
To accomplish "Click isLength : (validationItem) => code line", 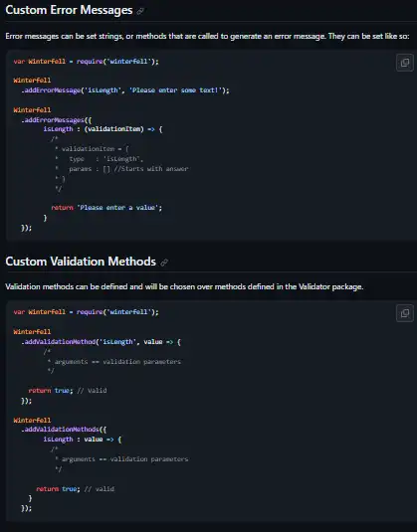I will click(x=103, y=129).
